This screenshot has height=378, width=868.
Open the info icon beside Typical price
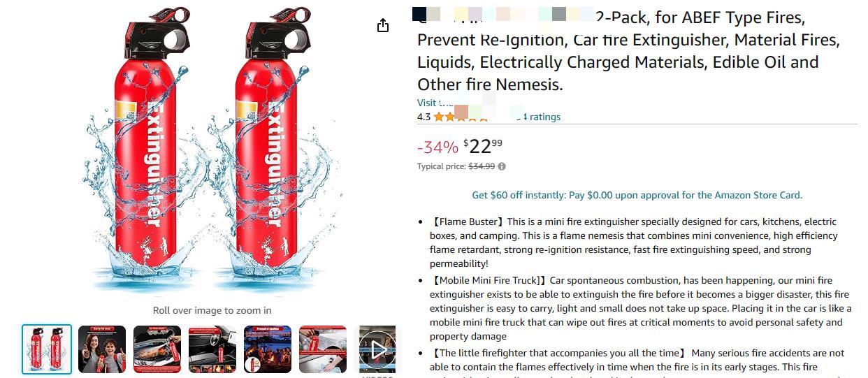[x=502, y=166]
